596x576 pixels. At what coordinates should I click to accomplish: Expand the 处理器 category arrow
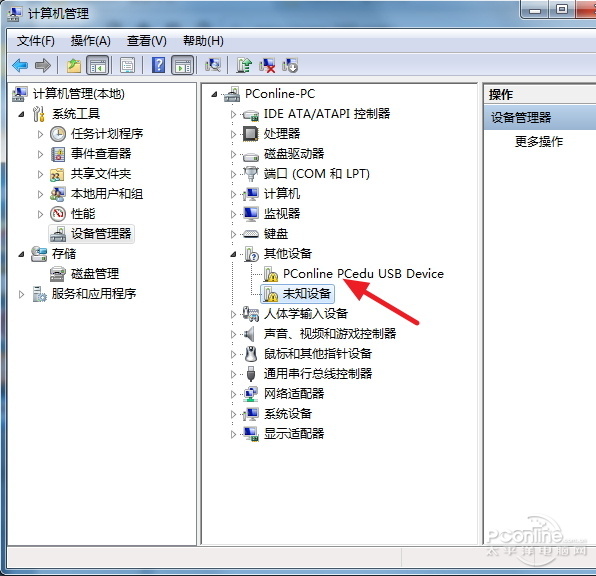(233, 134)
